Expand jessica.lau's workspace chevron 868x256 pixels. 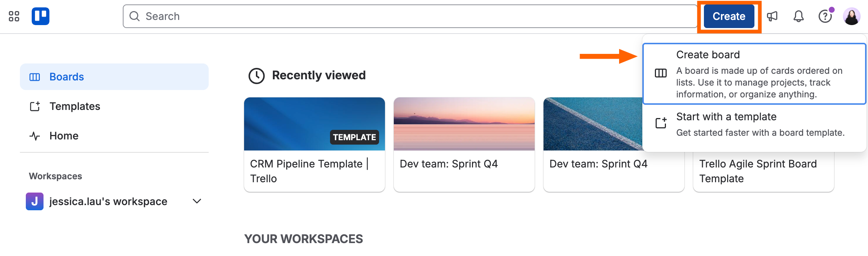pyautogui.click(x=197, y=201)
